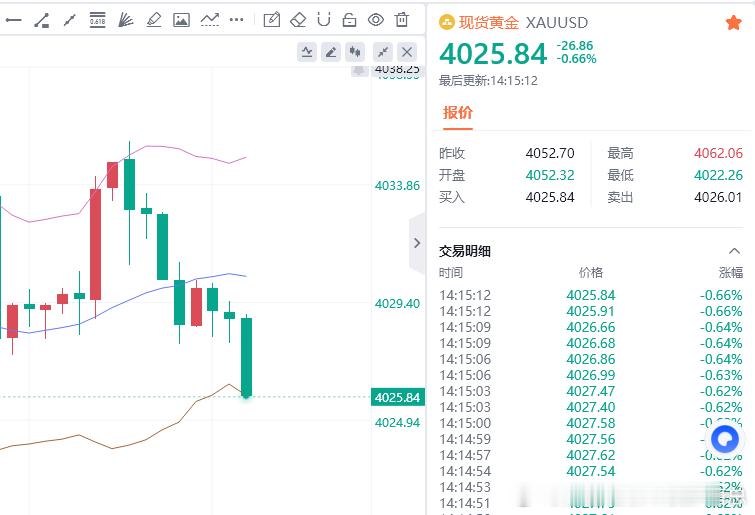Viewport: 755px width, 515px height.
Task: Collapse the 交易明细 section chevron
Action: point(734,251)
